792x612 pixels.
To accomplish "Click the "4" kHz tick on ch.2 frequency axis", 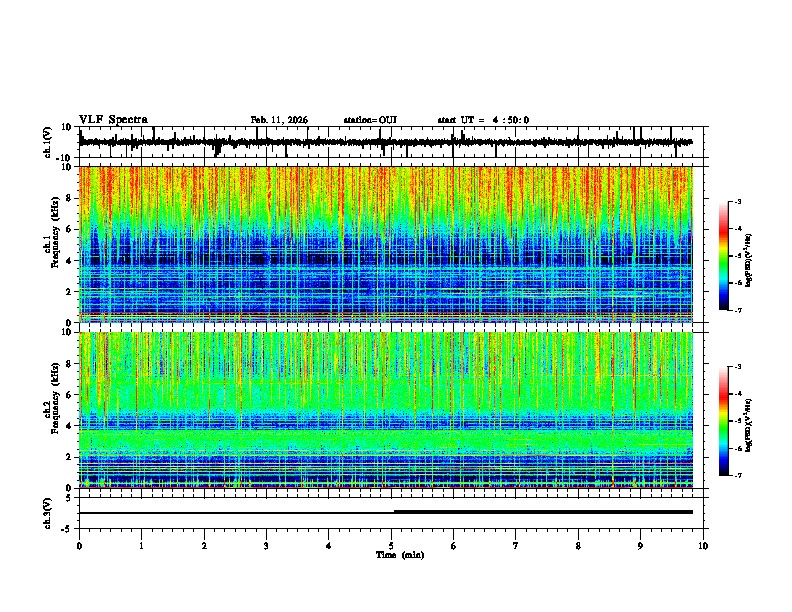I will pyautogui.click(x=69, y=426).
